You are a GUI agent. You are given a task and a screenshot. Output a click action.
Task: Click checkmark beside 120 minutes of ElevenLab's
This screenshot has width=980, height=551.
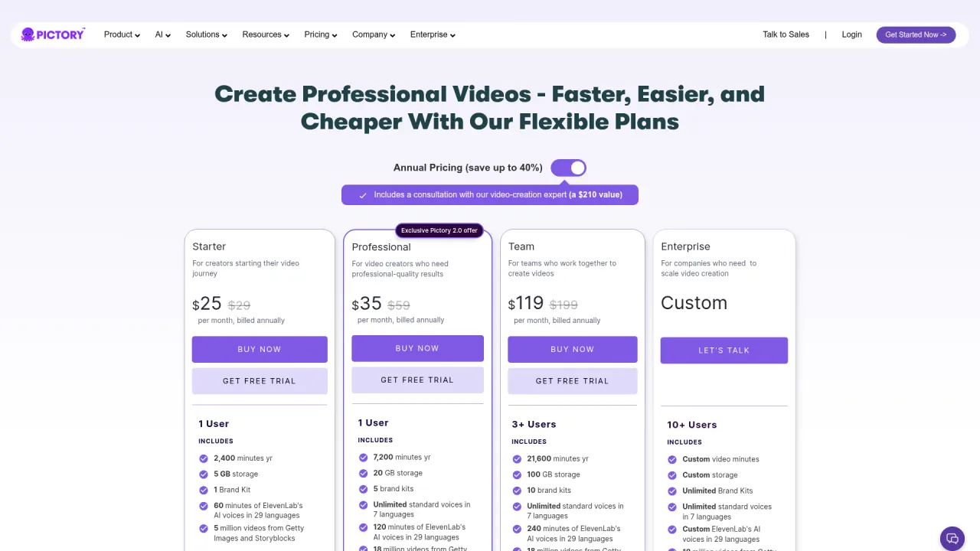click(363, 527)
